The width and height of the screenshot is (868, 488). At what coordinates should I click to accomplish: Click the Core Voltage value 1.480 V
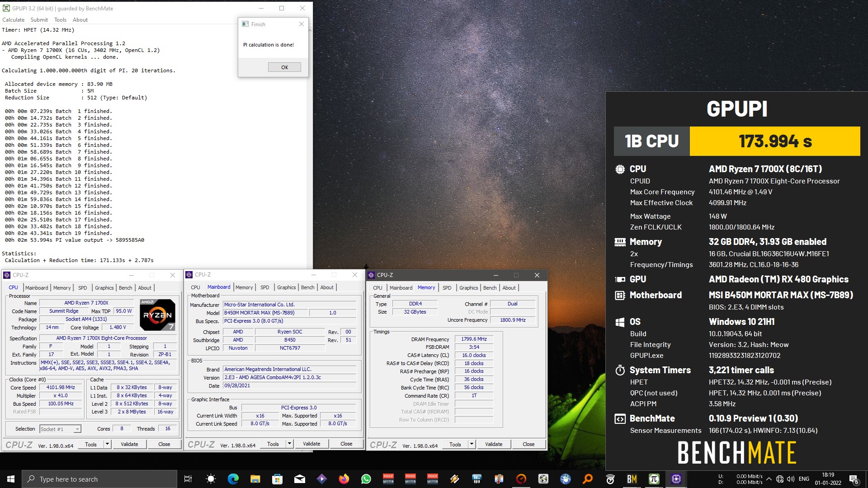point(118,327)
